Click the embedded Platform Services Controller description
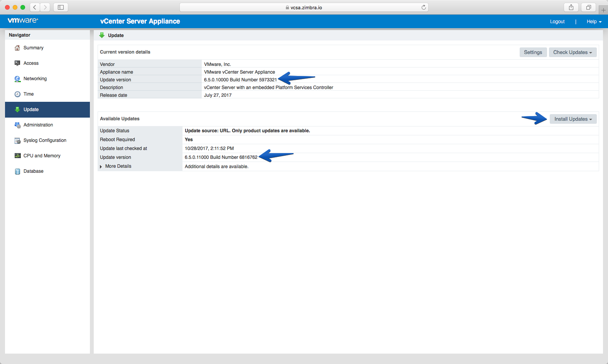Image resolution: width=608 pixels, height=364 pixels. pyautogui.click(x=269, y=88)
